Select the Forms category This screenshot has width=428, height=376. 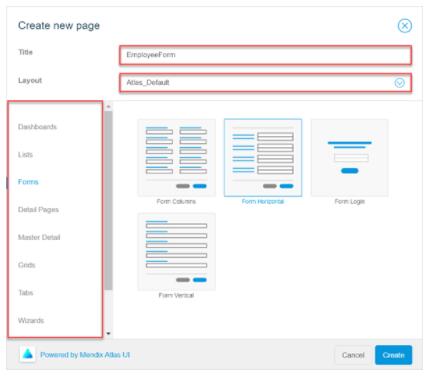tap(28, 182)
